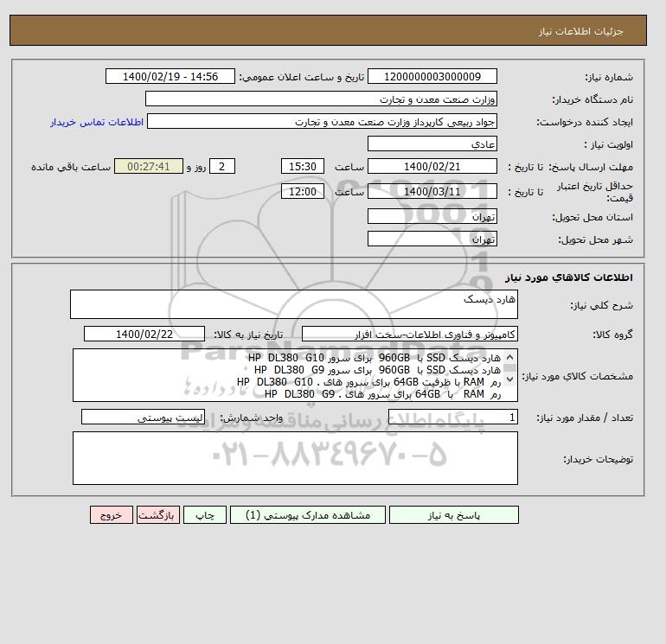Select response deadline date 1400/02/21
The width and height of the screenshot is (666, 644).
point(432,167)
